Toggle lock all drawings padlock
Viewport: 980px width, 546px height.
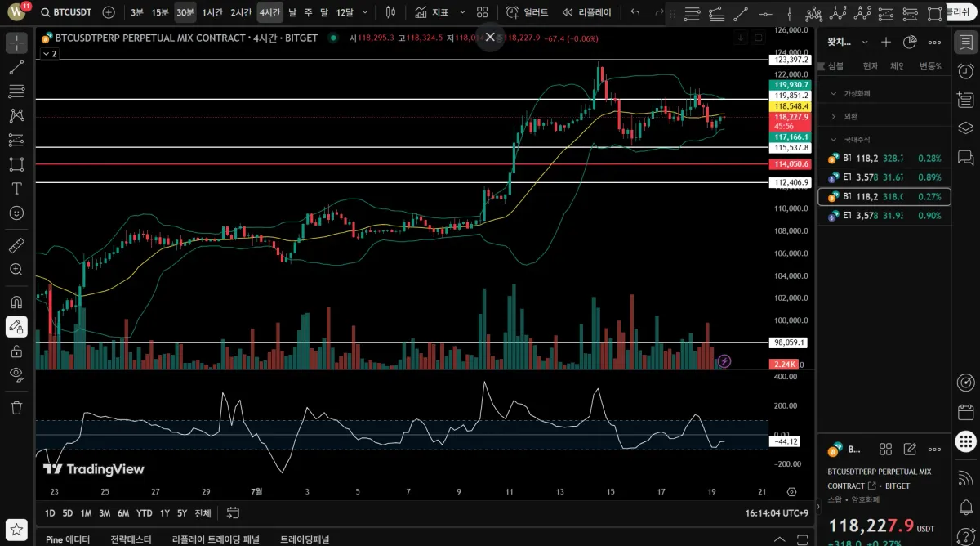16,351
